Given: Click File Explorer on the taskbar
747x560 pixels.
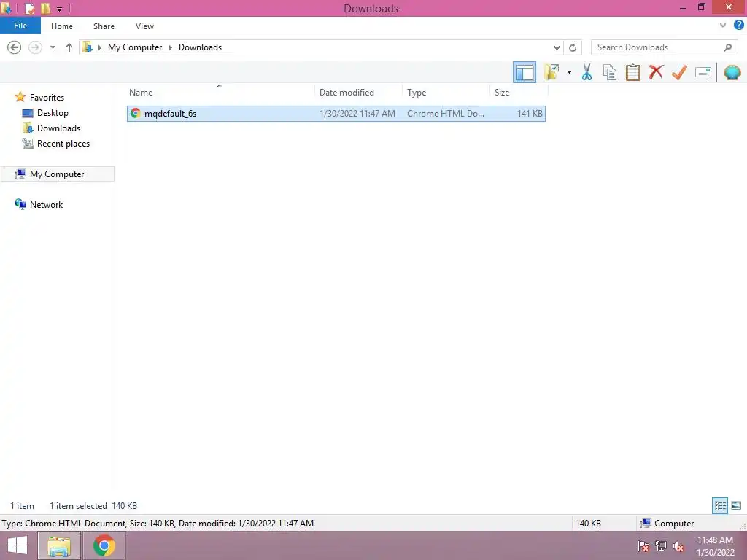Looking at the screenshot, I should (x=59, y=545).
